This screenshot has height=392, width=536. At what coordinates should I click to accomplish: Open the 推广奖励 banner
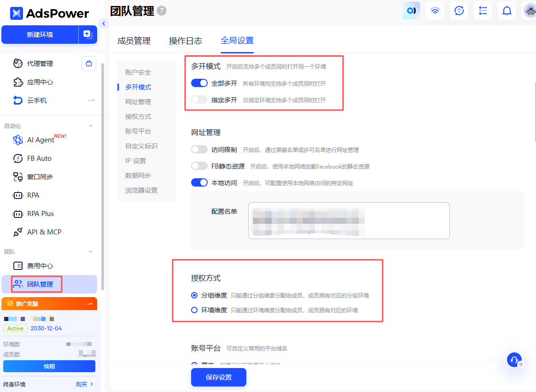(x=49, y=304)
